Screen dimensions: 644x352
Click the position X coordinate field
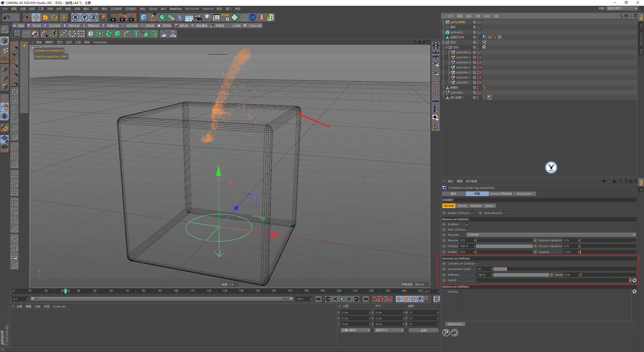click(355, 313)
